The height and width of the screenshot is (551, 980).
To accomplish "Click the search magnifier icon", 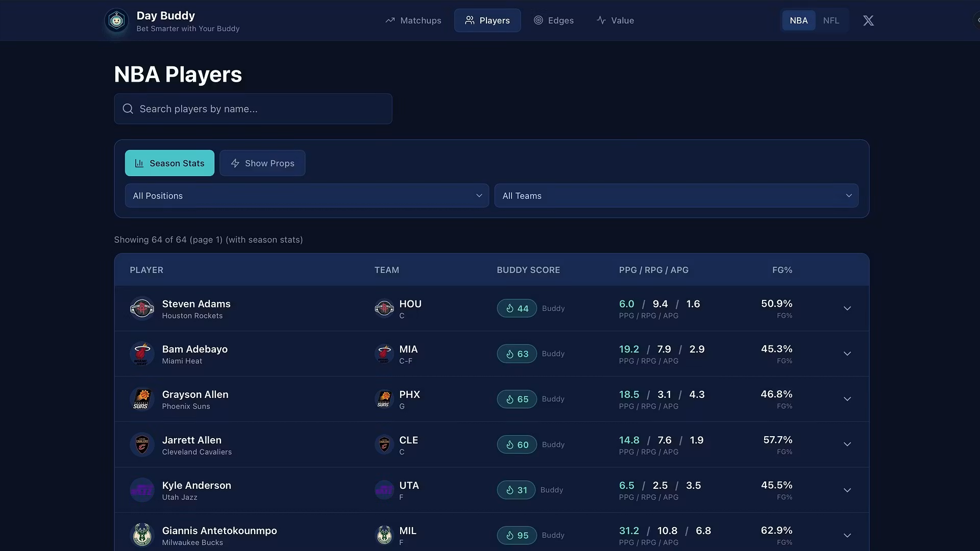I will click(128, 109).
